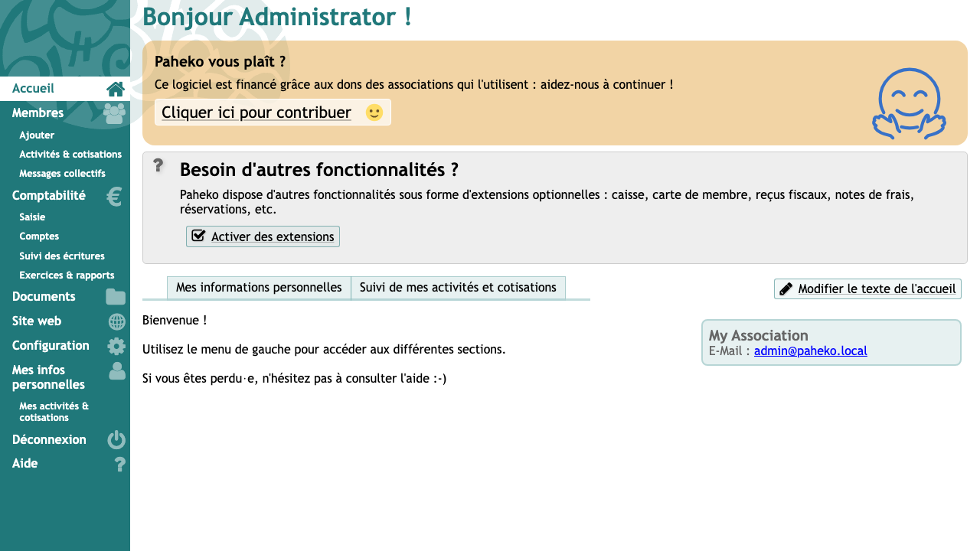This screenshot has width=980, height=551.
Task: Click Modifier le texte de l'accueil
Action: point(867,289)
